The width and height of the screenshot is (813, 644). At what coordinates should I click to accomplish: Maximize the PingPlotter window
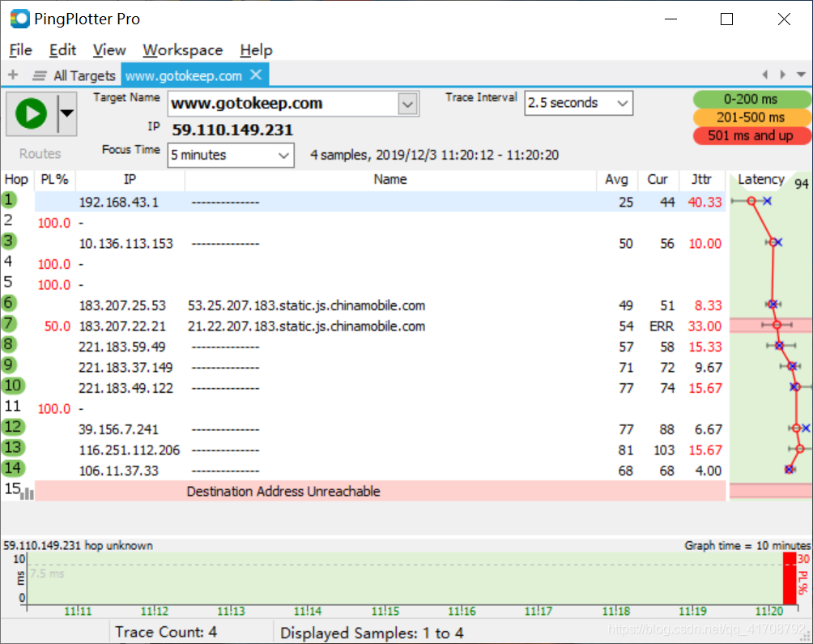(727, 19)
